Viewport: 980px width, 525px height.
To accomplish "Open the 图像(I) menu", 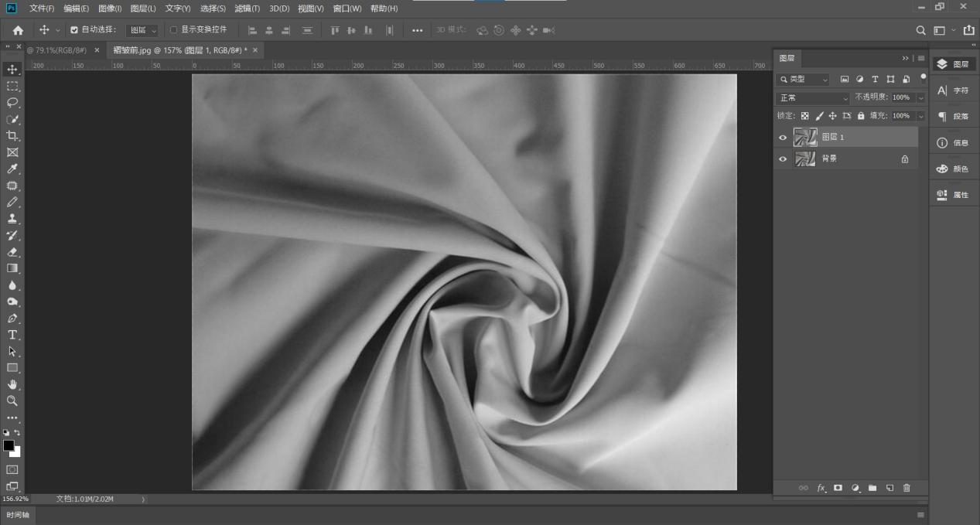I will tap(110, 9).
